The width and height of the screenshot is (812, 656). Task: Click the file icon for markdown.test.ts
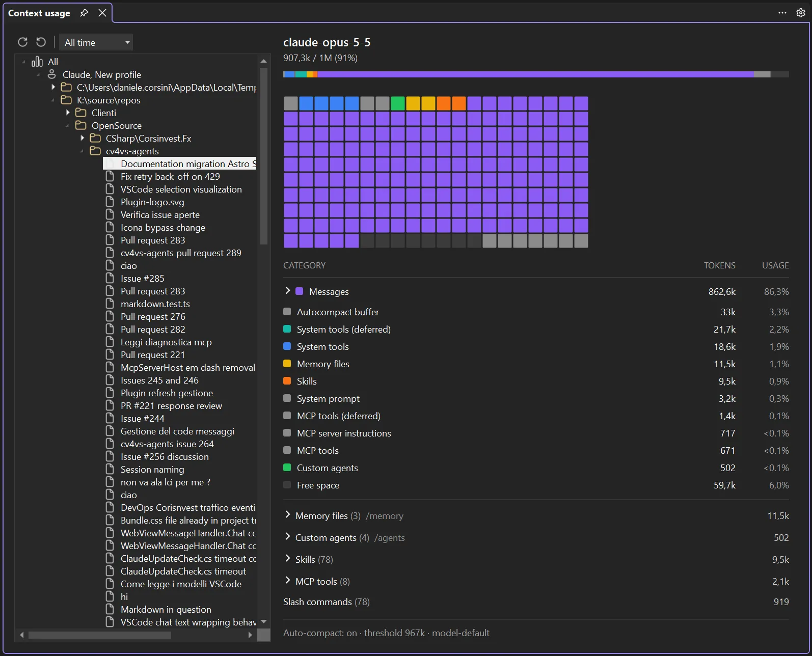click(x=110, y=304)
